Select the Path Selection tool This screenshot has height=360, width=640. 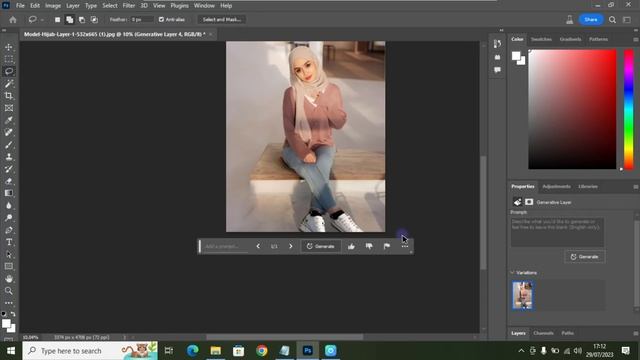[x=9, y=254]
